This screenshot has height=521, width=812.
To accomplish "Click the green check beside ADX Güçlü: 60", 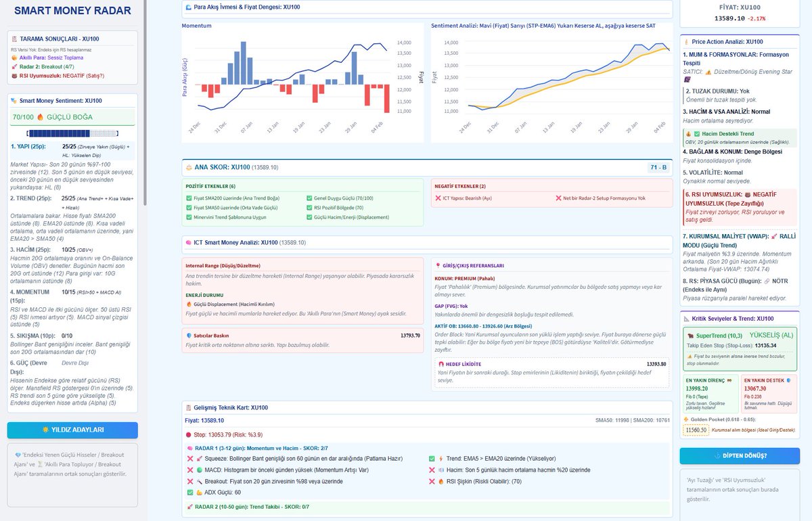I will point(190,492).
